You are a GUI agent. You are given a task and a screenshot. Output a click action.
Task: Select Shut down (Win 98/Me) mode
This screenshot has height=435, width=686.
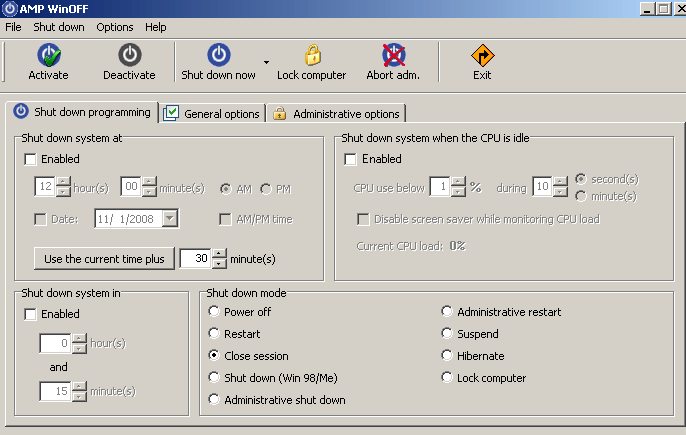tap(214, 377)
